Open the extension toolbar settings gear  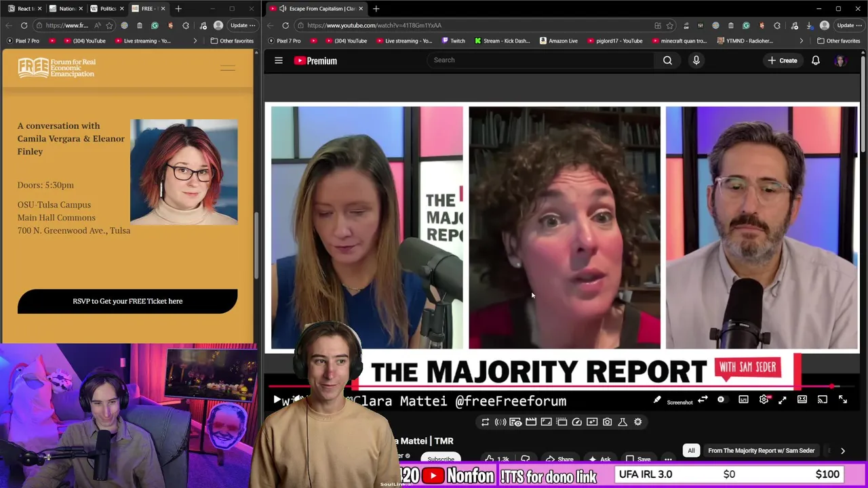point(637,422)
